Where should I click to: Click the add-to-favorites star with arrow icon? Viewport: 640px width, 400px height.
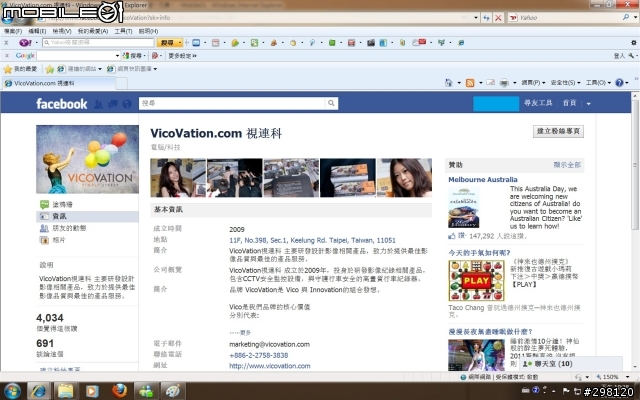pyautogui.click(x=50, y=69)
